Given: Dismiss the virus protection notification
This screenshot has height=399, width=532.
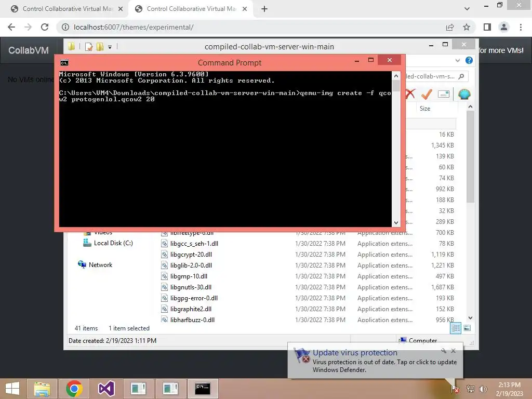Looking at the screenshot, I should [x=453, y=351].
